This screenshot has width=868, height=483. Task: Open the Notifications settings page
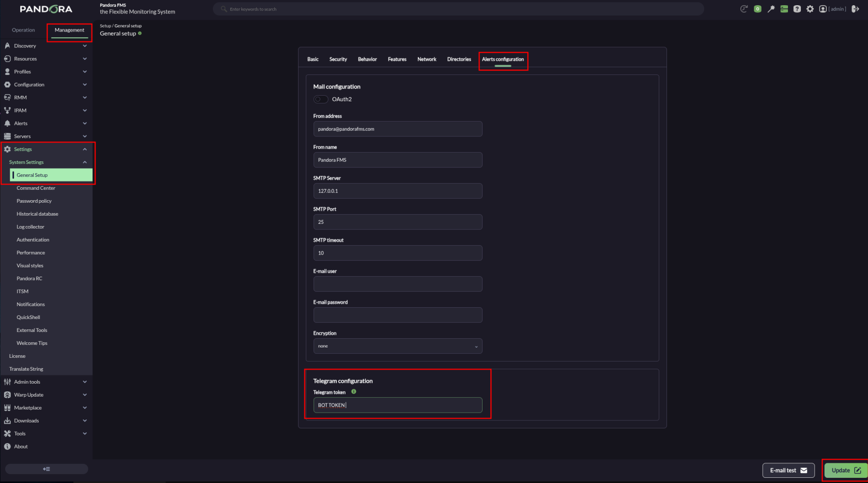tap(30, 305)
